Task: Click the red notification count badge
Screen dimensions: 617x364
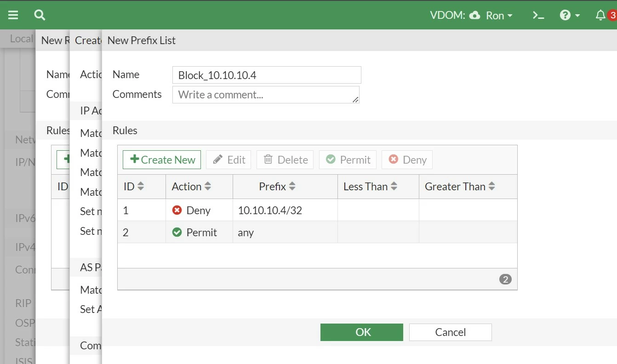Action: pyautogui.click(x=612, y=15)
